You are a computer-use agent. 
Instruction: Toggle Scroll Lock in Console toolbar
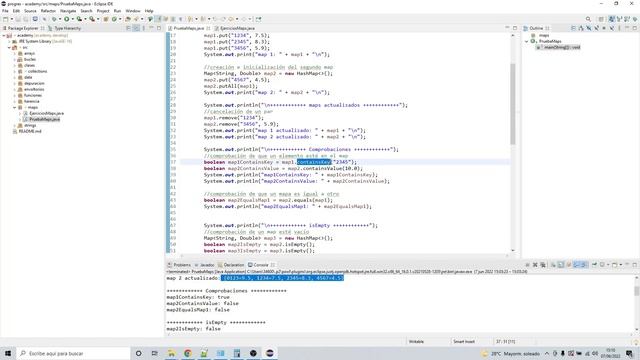pyautogui.click(x=561, y=265)
